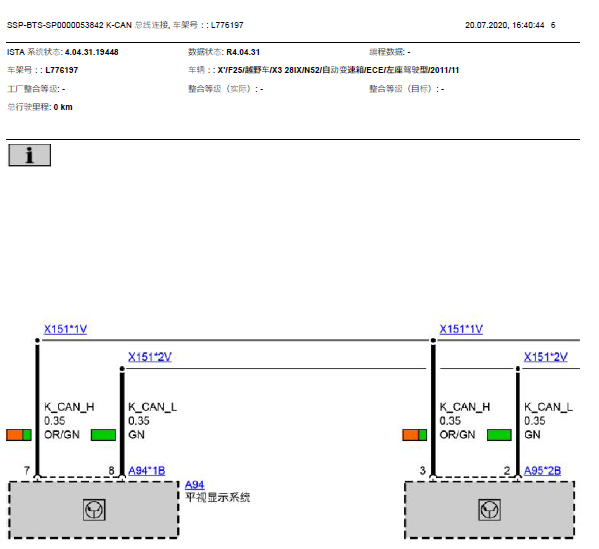The height and width of the screenshot is (549, 599).
Task: Follow the A95*2B connector link
Action: point(542,471)
